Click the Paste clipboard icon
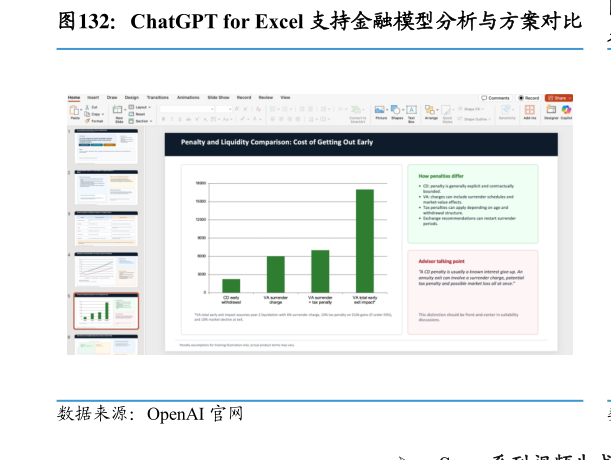This screenshot has width=611, height=460. [x=74, y=110]
